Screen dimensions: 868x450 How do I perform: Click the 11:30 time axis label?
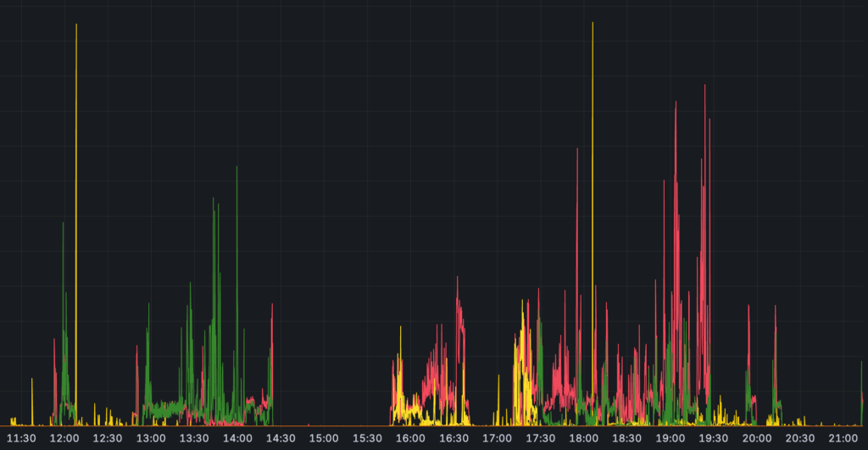[21, 438]
